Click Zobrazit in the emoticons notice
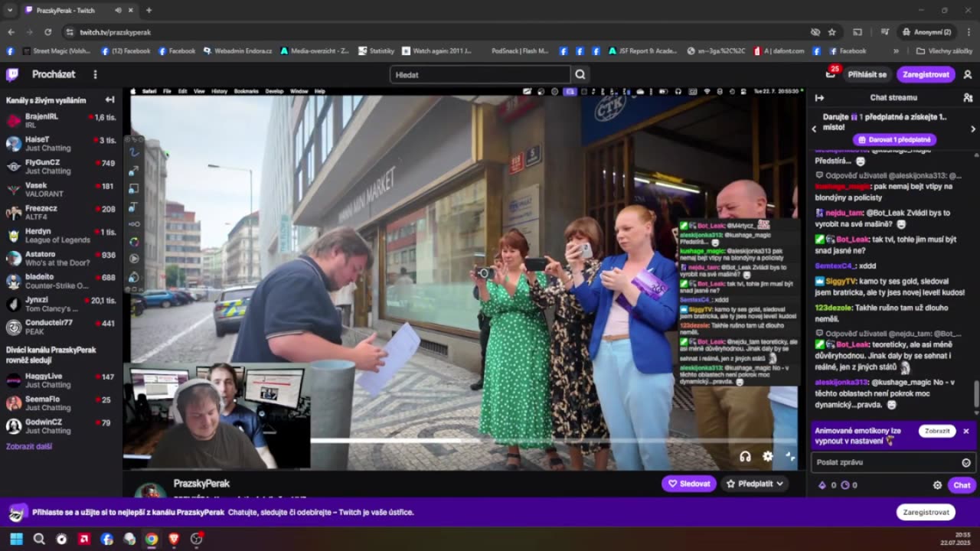The width and height of the screenshot is (980, 551). pos(937,431)
